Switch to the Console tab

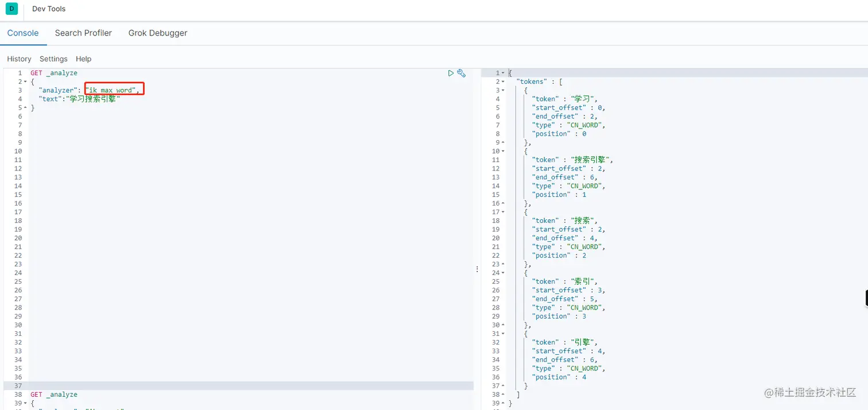23,33
